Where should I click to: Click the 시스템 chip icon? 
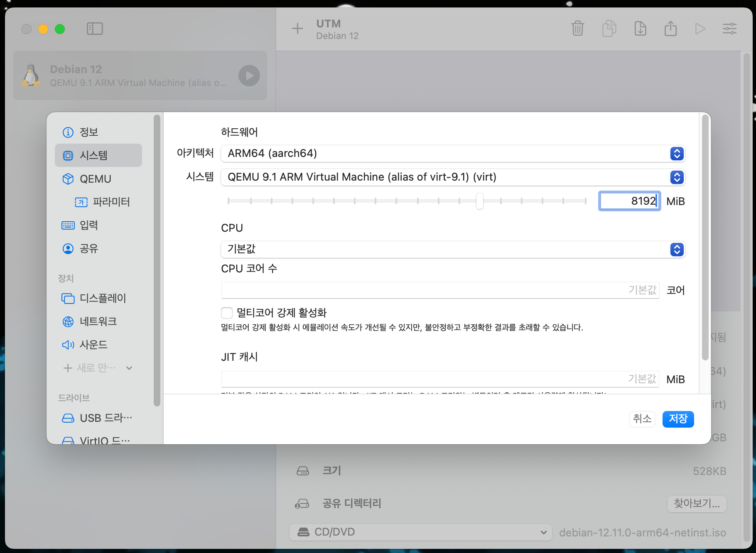pyautogui.click(x=68, y=156)
